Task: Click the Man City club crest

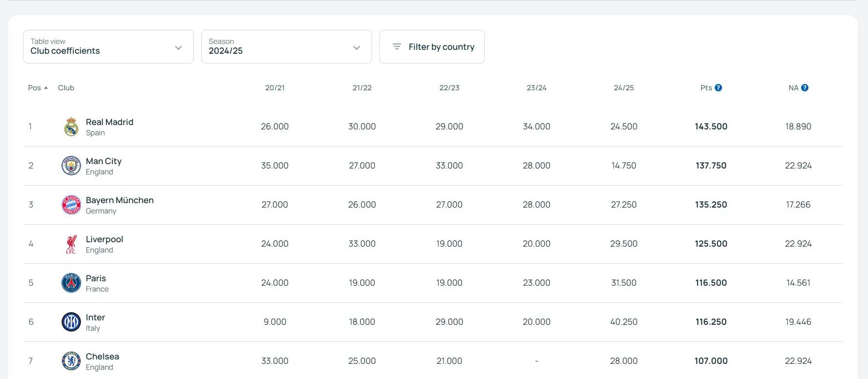Action: 71,166
